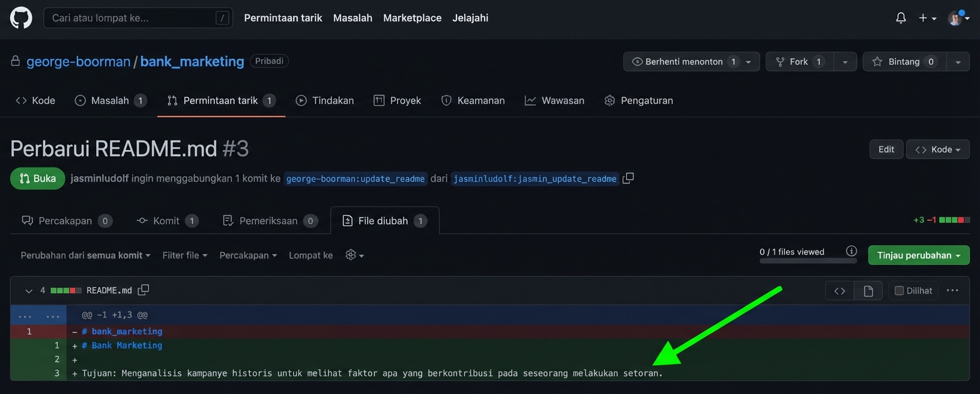Open 'Masalah' in the top navigation
This screenshot has height=394, width=980.
coord(352,18)
